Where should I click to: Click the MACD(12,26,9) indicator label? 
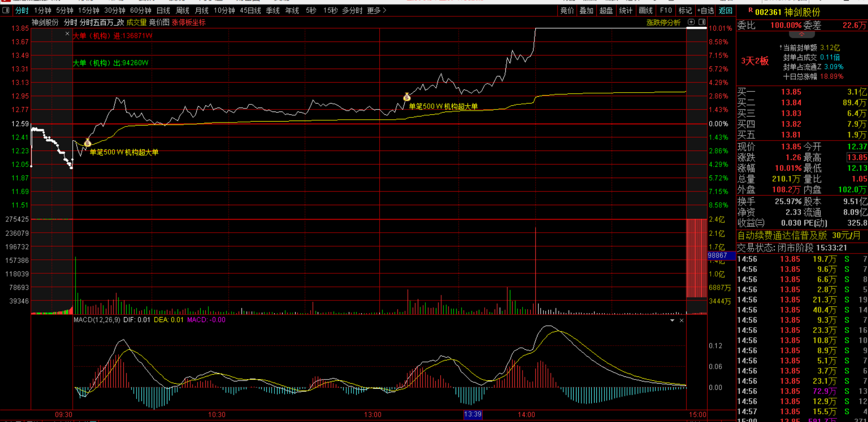97,320
